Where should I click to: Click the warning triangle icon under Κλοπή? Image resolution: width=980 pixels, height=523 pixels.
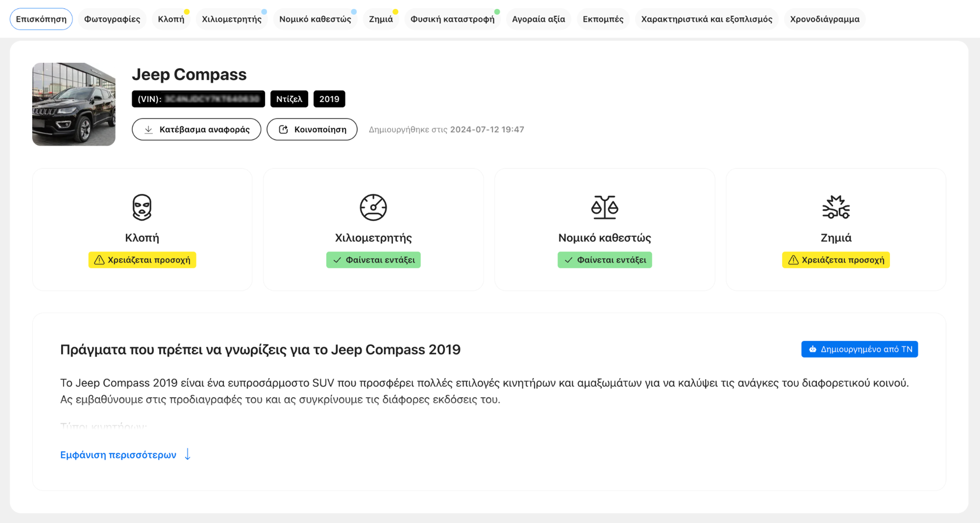coord(99,260)
